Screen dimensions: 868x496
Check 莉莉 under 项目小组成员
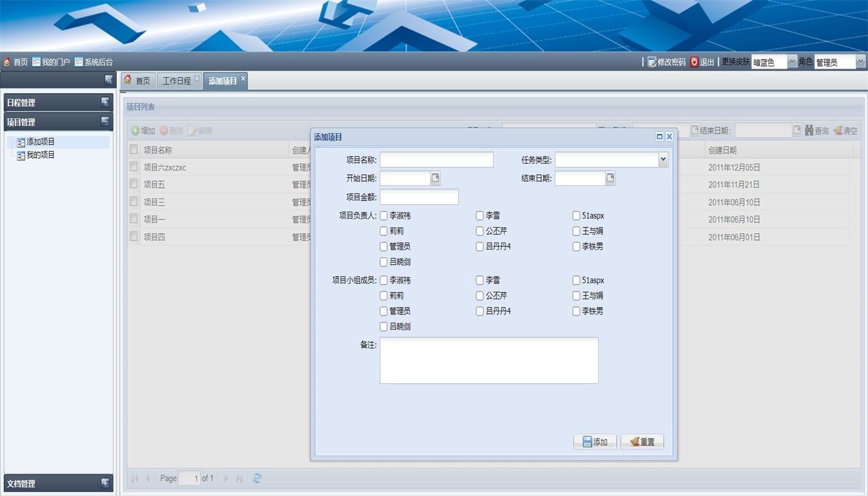(x=384, y=296)
